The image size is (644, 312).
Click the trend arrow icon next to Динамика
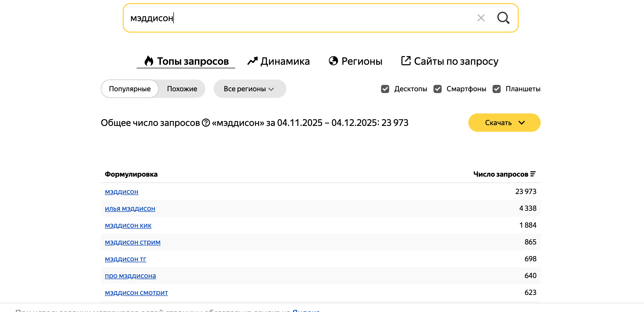[252, 61]
